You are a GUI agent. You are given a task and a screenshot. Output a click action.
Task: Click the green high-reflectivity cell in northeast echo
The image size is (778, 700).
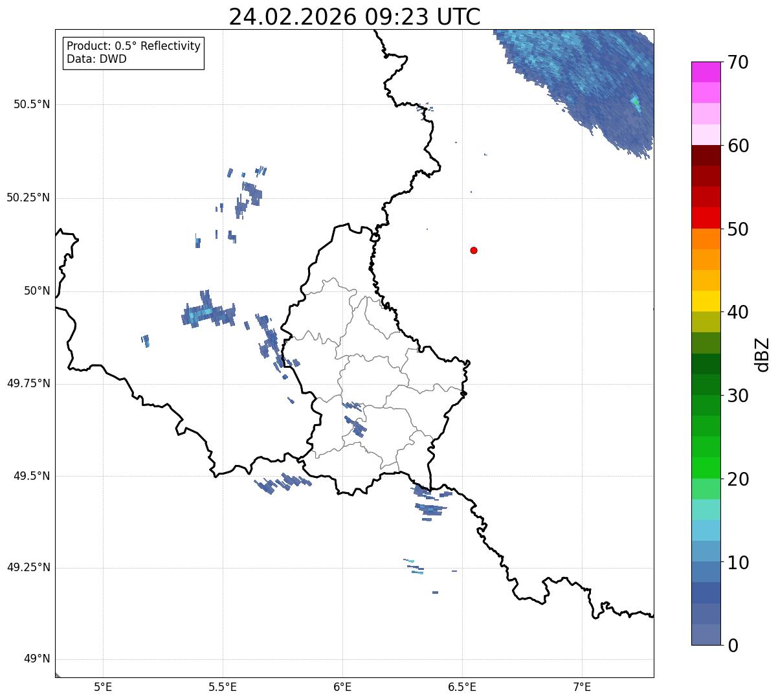[636, 102]
